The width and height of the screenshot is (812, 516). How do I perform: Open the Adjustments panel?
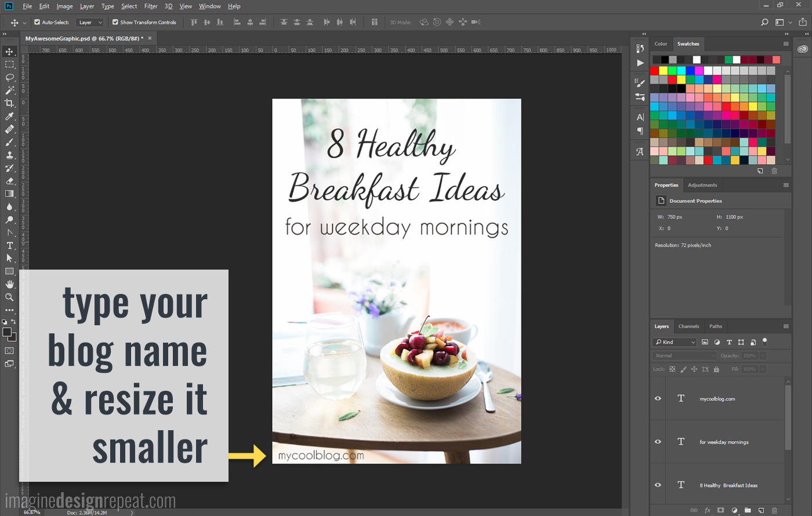(702, 185)
